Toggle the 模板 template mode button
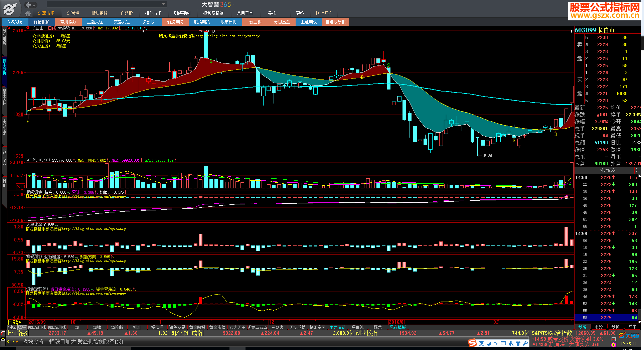The width and height of the screenshot is (644, 350). pos(22,327)
